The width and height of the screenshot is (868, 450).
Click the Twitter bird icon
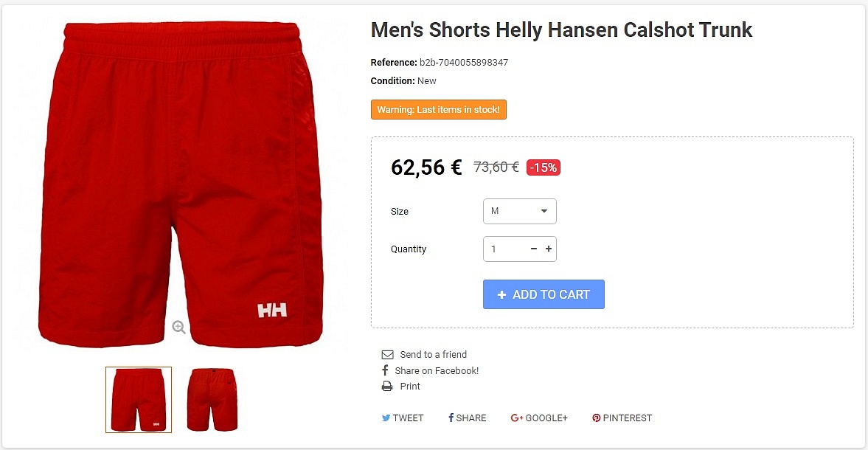(x=386, y=418)
